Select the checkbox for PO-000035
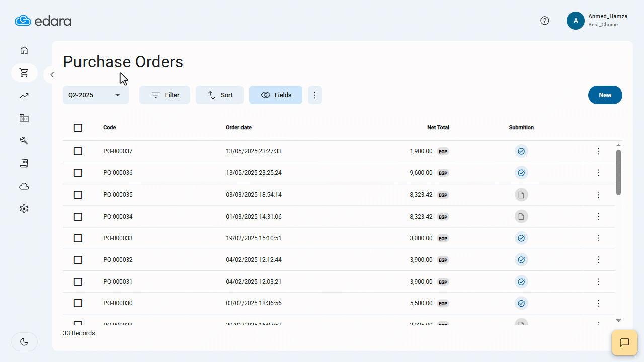This screenshot has width=644, height=362. [x=78, y=195]
